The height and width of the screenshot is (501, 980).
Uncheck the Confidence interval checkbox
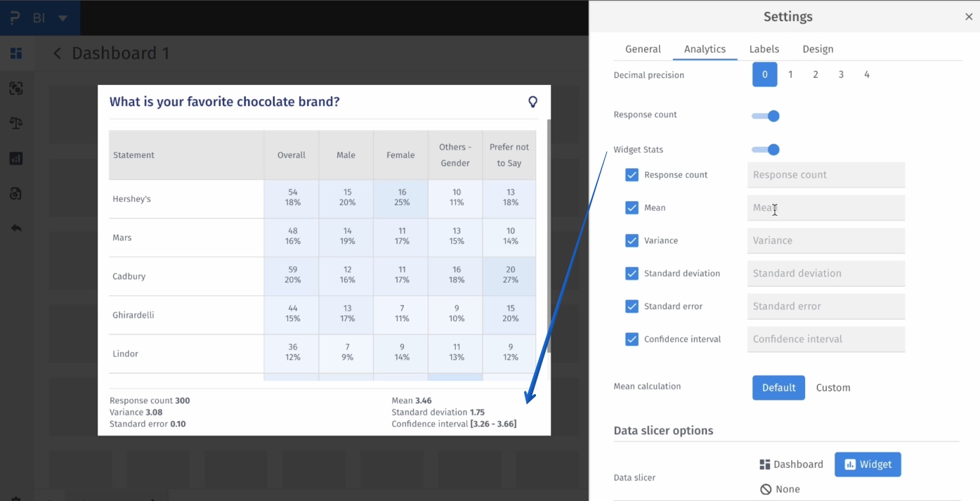(x=632, y=339)
